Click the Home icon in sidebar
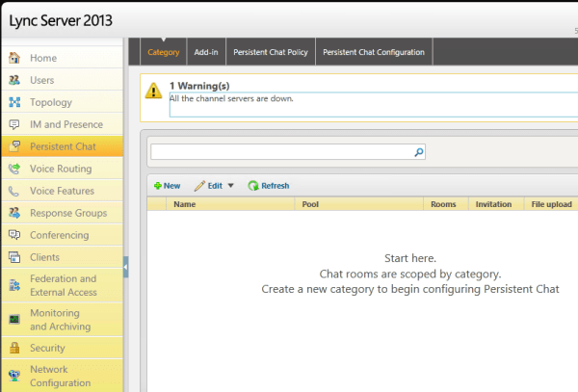This screenshot has width=578, height=392. tap(14, 58)
